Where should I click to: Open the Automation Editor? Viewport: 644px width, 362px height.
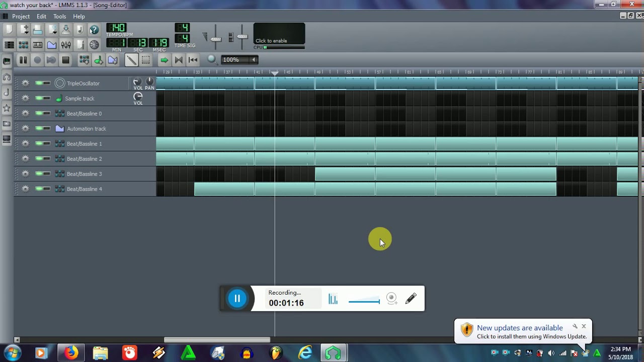(x=51, y=45)
